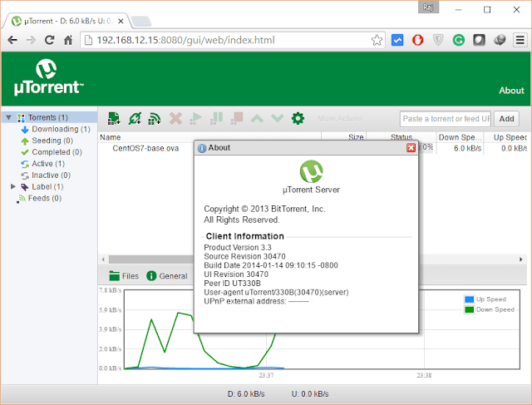The width and height of the screenshot is (532, 405).
Task: Click the green Grammarly extension icon
Action: click(x=458, y=40)
